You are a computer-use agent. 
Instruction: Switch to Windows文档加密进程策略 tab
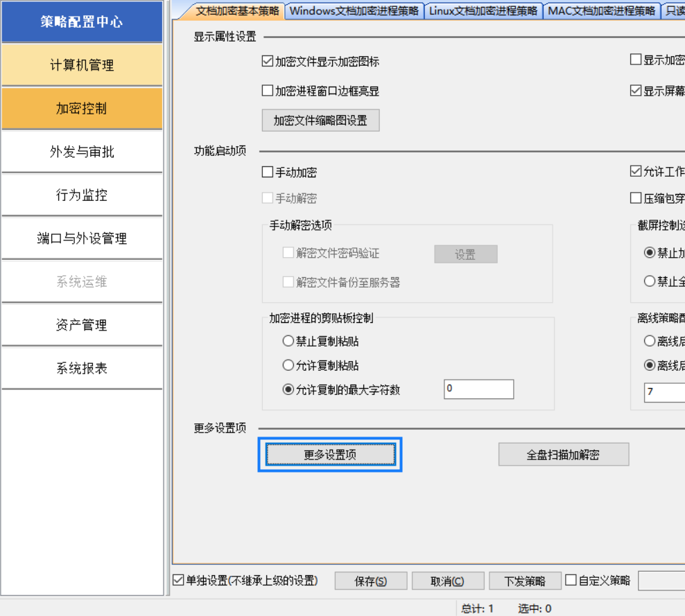click(x=354, y=10)
